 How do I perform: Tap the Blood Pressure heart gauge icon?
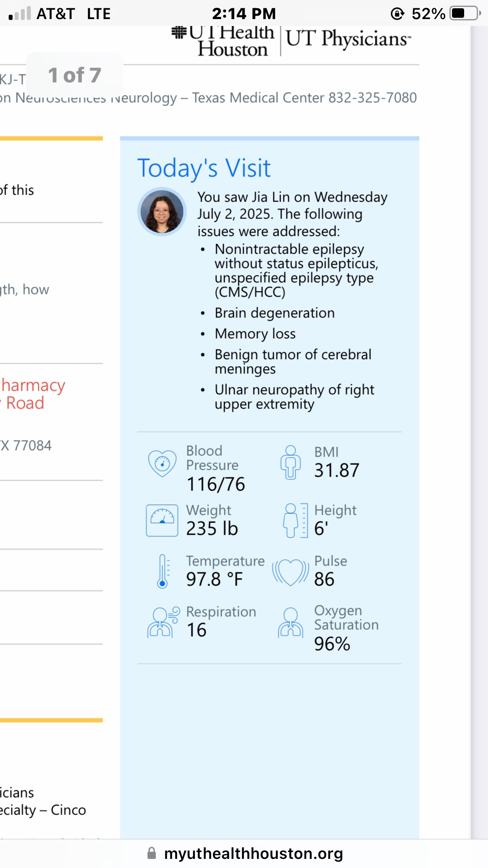[162, 463]
